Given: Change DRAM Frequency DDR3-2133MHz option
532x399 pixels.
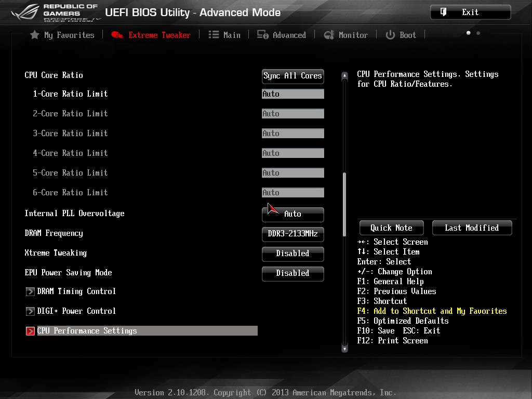Looking at the screenshot, I should pos(293,234).
